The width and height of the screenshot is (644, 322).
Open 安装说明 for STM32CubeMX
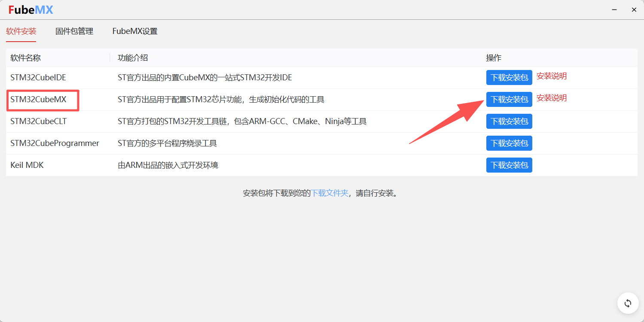(552, 98)
